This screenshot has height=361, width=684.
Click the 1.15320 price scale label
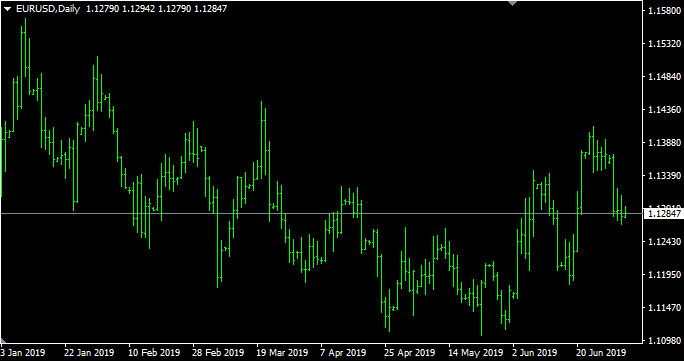tap(665, 43)
